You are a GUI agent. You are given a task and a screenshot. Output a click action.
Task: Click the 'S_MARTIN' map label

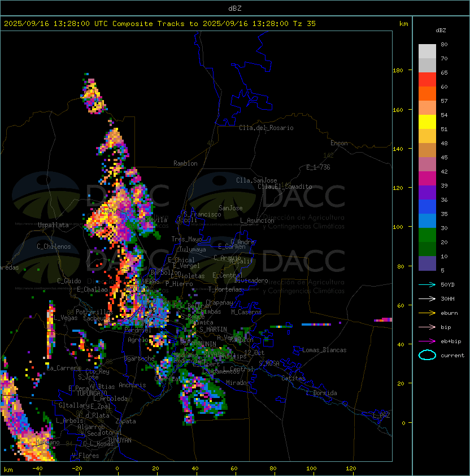point(214,330)
